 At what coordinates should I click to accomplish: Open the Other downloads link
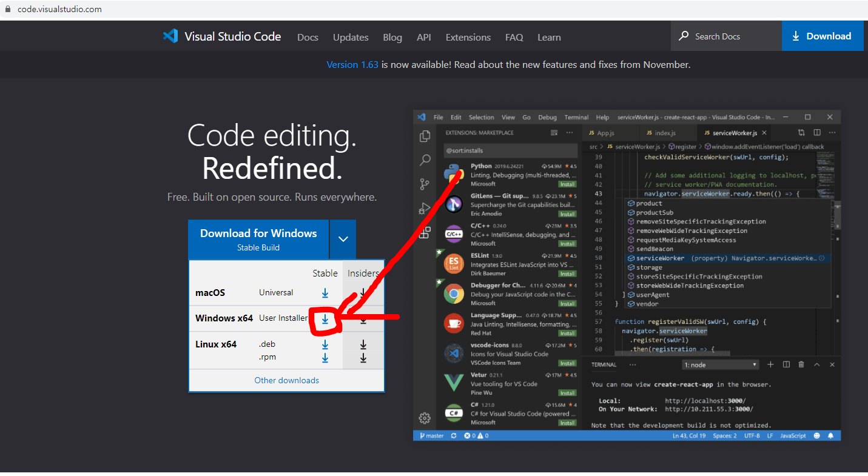pos(287,380)
